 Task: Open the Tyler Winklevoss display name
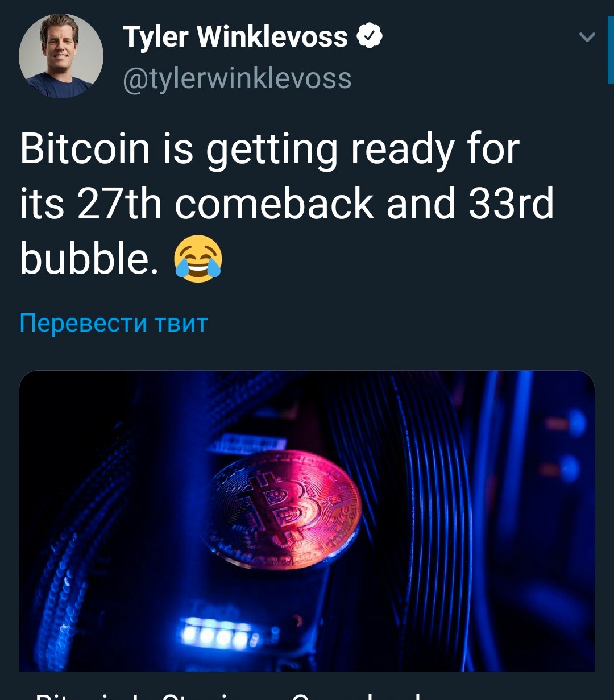click(235, 38)
